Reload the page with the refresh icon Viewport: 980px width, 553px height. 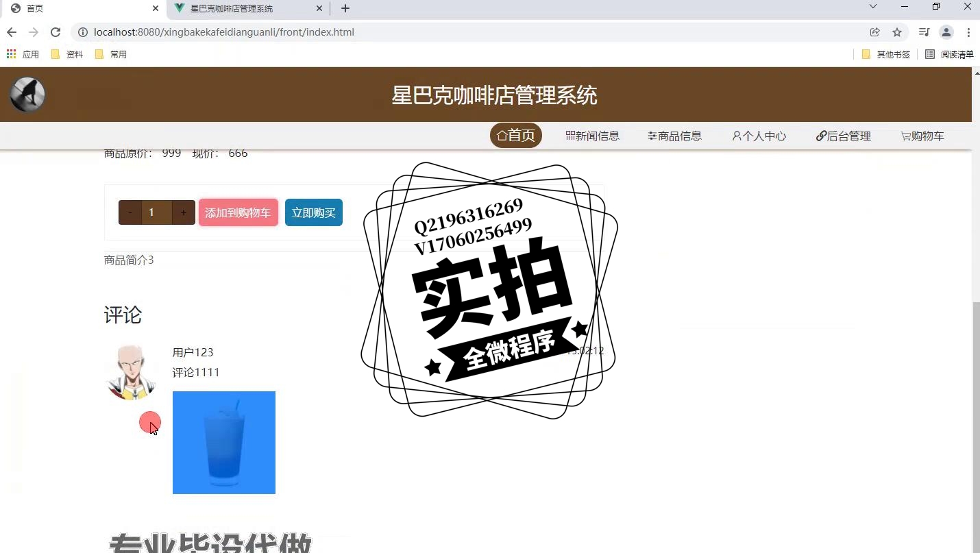pyautogui.click(x=56, y=32)
